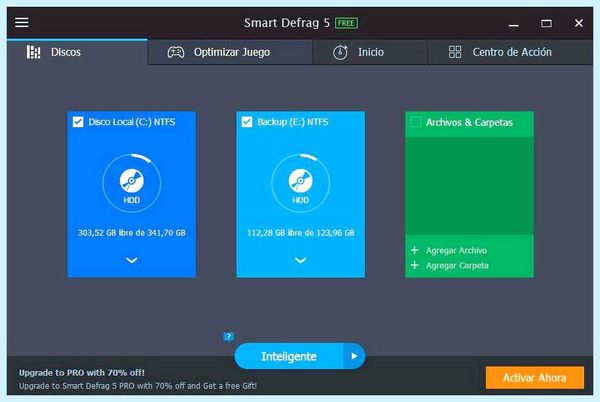Click Agregar Archivo to add a file

[x=448, y=251]
